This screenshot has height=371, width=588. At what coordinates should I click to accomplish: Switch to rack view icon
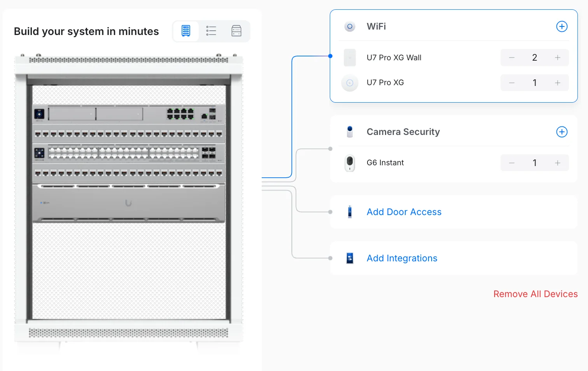186,31
